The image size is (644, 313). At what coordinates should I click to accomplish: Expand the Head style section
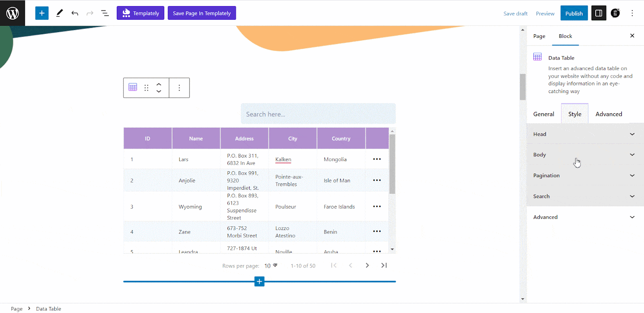(x=584, y=134)
